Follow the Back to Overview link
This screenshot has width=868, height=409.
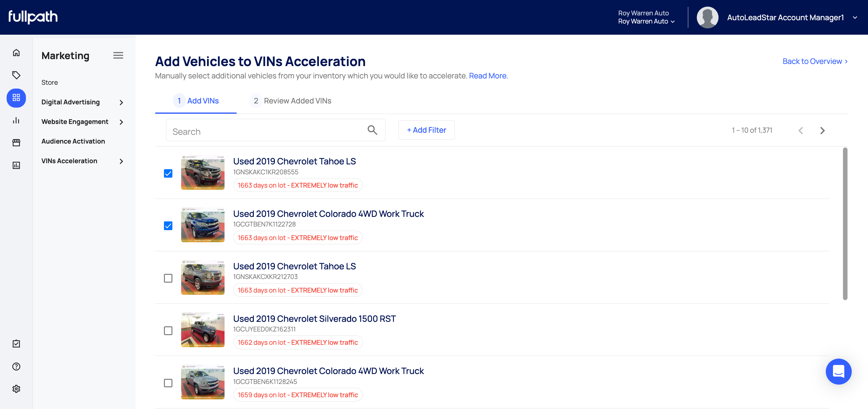[x=815, y=61]
